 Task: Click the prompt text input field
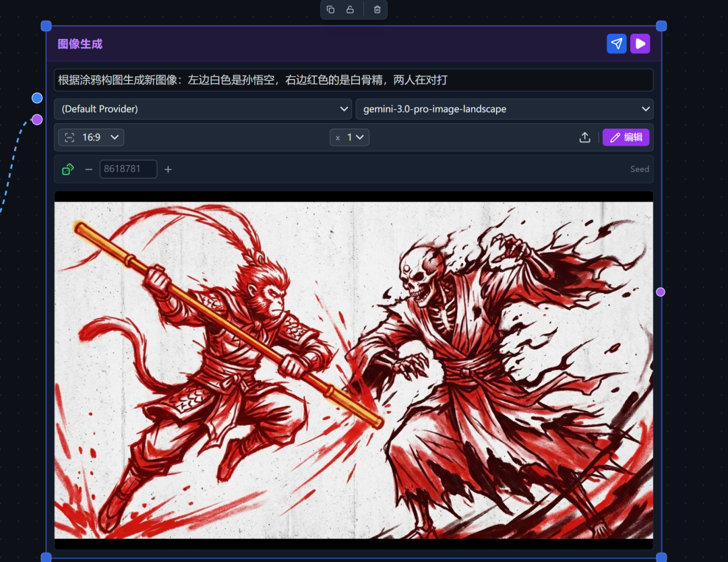coord(354,80)
